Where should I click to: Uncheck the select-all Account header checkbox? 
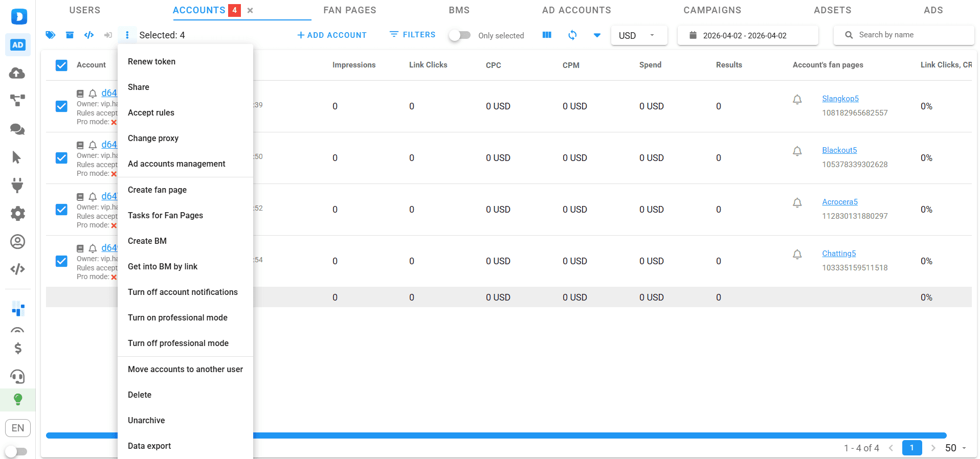[61, 65]
